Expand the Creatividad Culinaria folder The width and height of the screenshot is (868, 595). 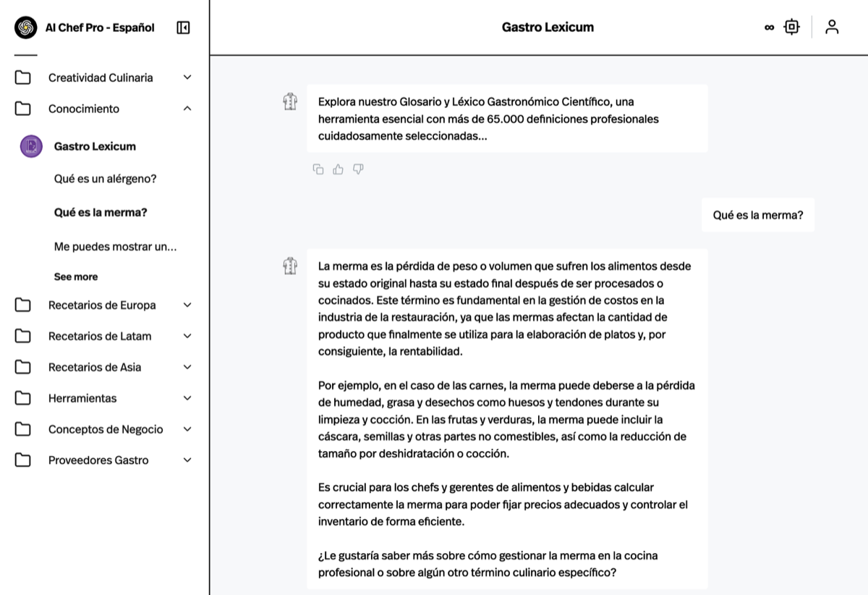pos(187,77)
